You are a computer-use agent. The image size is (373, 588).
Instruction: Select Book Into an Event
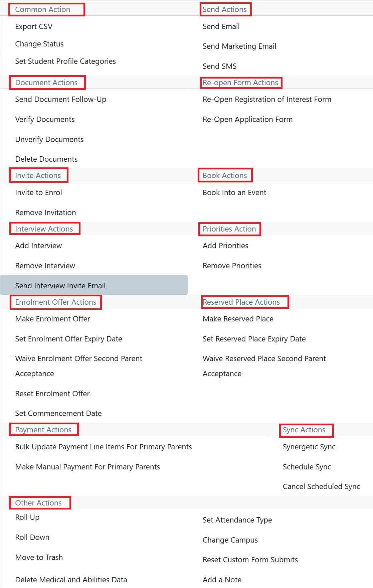[x=234, y=193]
